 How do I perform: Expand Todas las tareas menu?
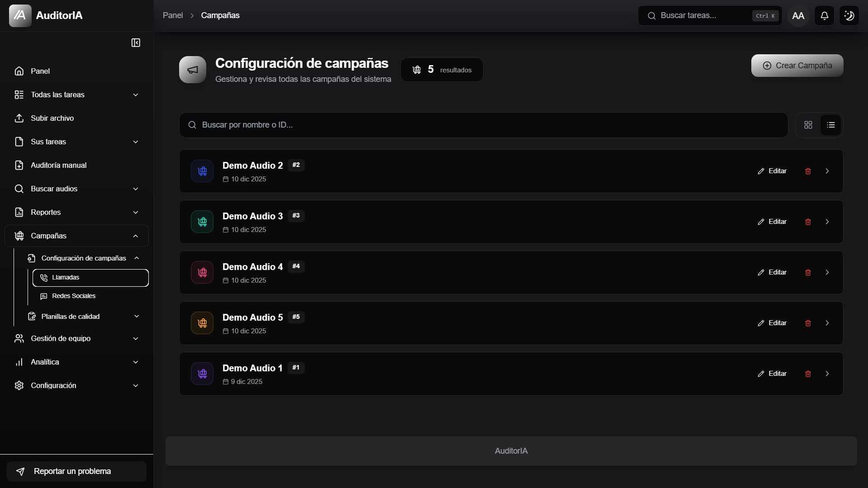(x=76, y=95)
